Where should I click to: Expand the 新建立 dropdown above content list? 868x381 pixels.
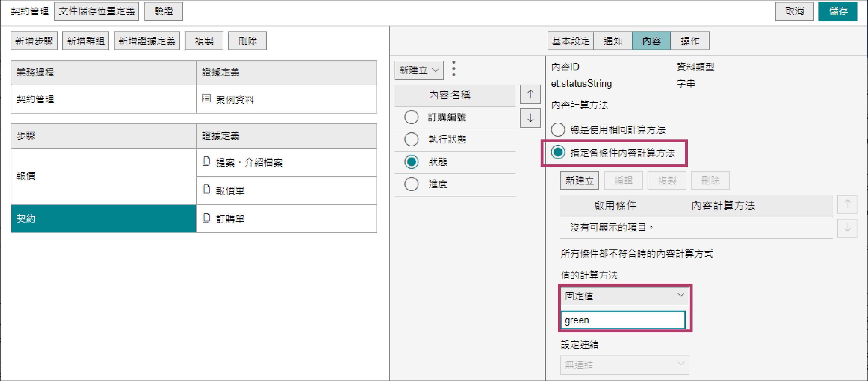419,70
